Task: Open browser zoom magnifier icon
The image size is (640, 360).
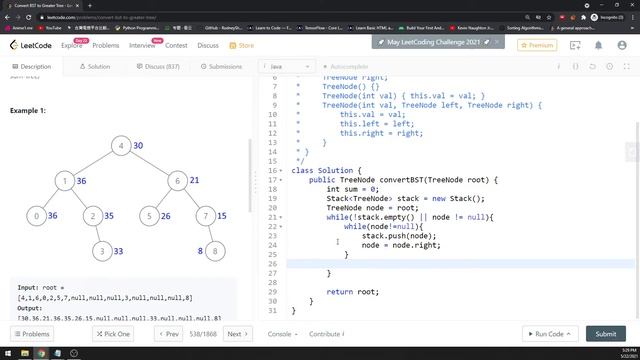Action: (x=527, y=17)
